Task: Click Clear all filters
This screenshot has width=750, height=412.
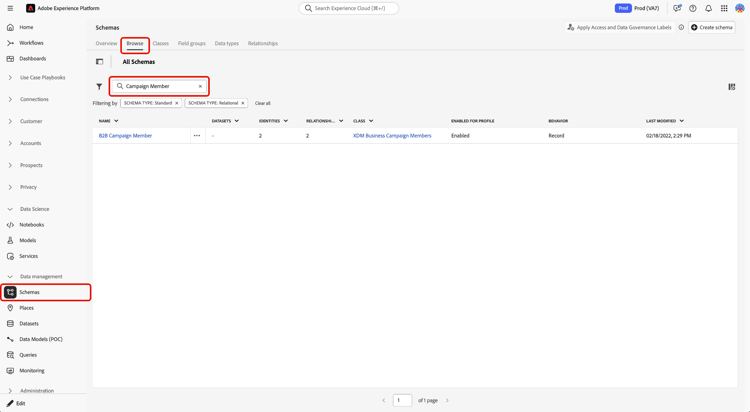Action: (263, 103)
